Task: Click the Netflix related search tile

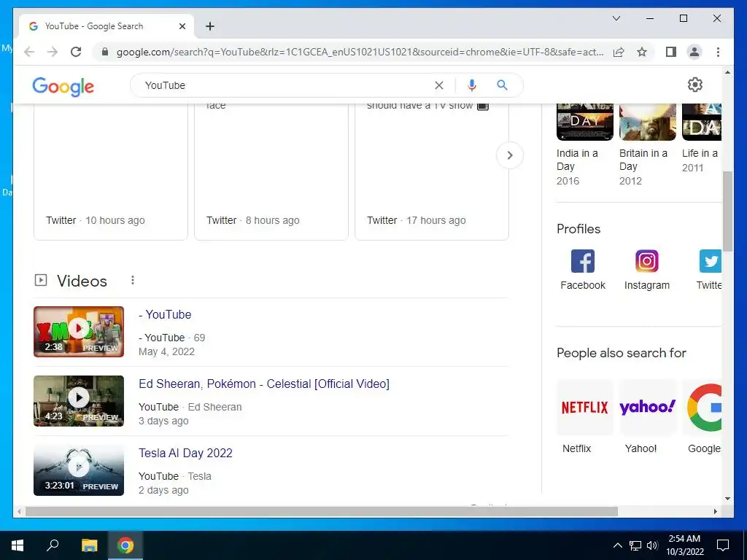Action: [584, 408]
